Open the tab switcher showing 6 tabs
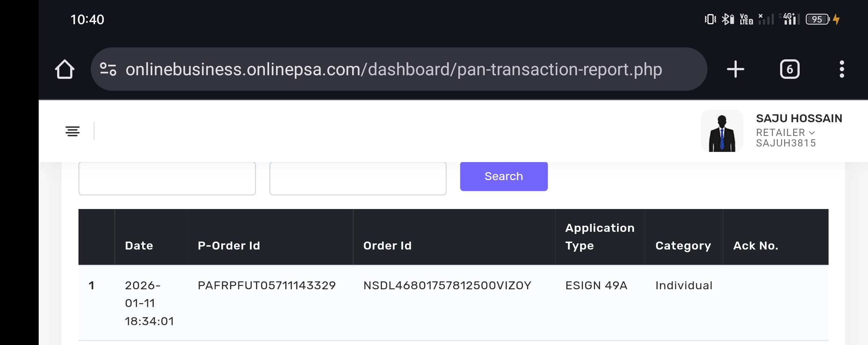868x345 pixels. tap(790, 69)
